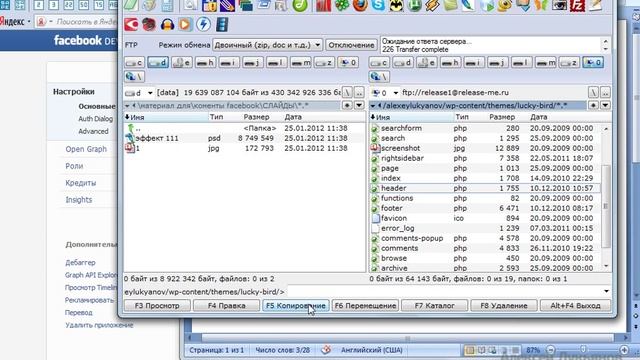
Task: Switch right panel to drive d
Action: click(403, 62)
